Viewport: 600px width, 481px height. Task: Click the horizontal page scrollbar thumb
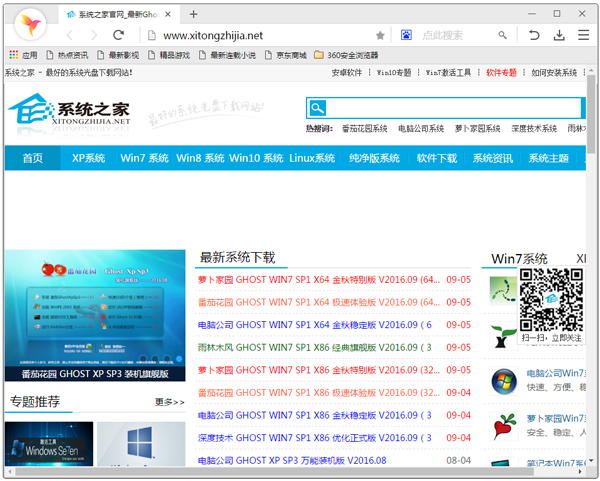pyautogui.click(x=274, y=472)
